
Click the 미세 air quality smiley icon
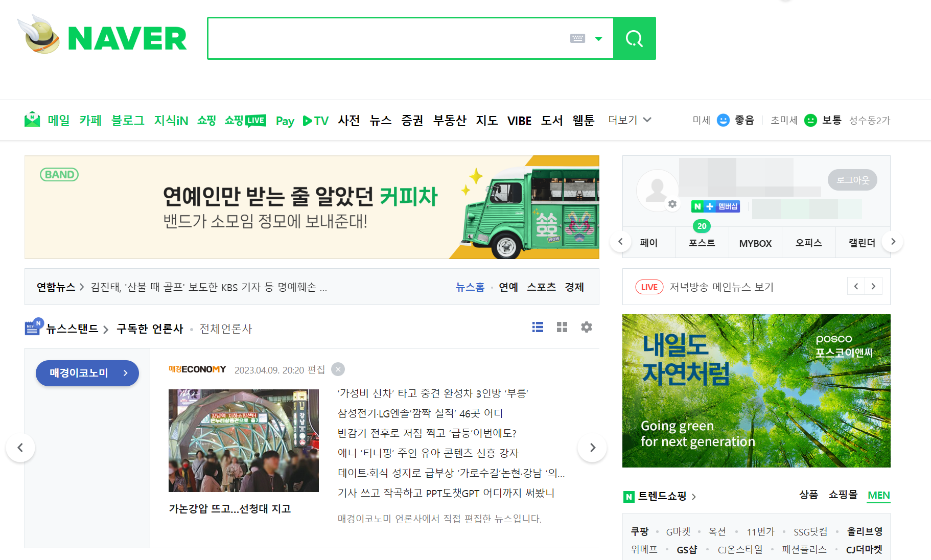(x=723, y=120)
